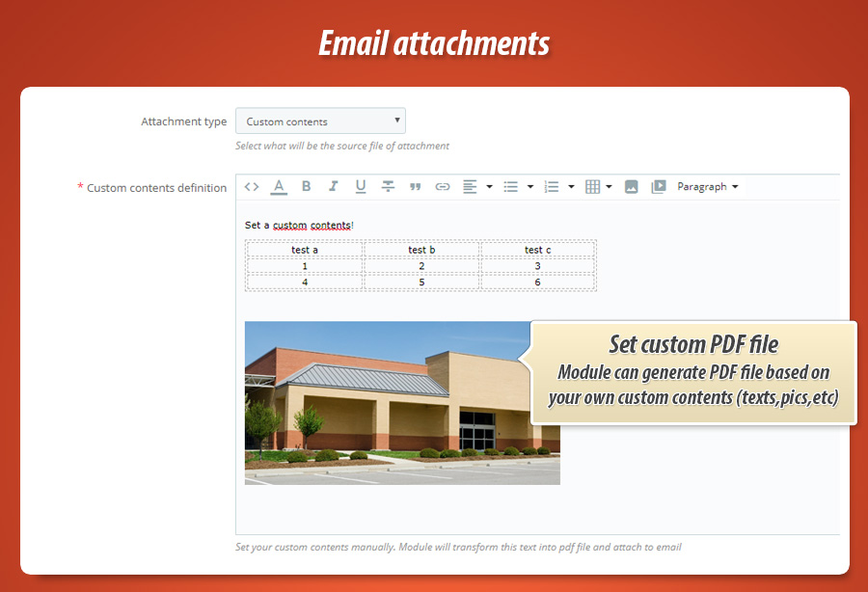The width and height of the screenshot is (868, 592).
Task: Insert an image into the contents
Action: [631, 186]
